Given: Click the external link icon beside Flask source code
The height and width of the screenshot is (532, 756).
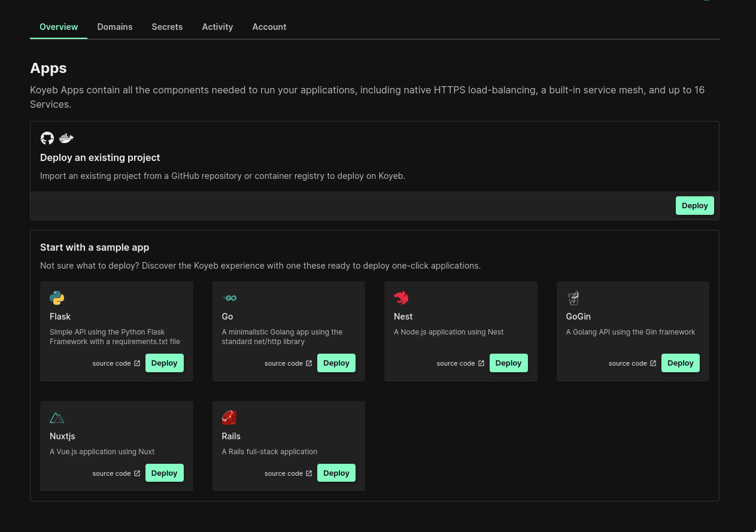Looking at the screenshot, I should (137, 363).
